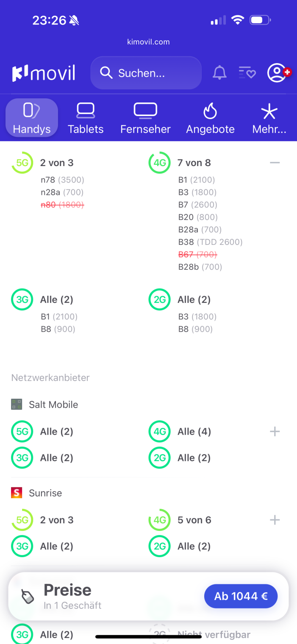This screenshot has height=644, width=297.
Task: Open the user account profile icon
Action: coord(277,73)
